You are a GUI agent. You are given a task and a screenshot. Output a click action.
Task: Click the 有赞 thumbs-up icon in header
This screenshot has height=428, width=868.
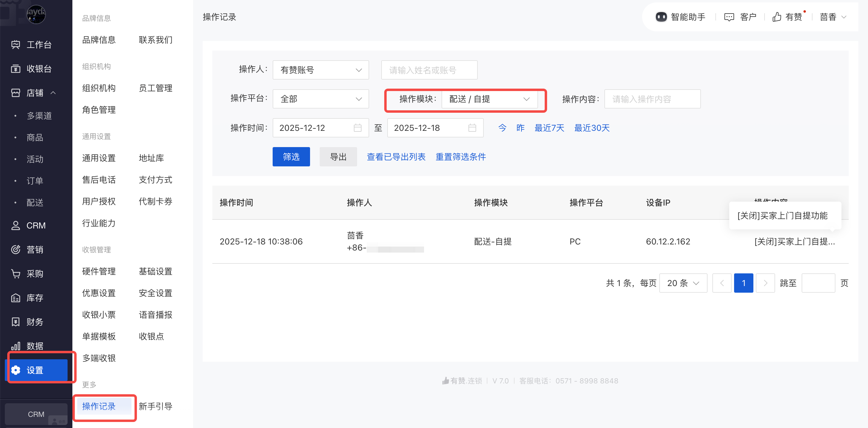777,17
